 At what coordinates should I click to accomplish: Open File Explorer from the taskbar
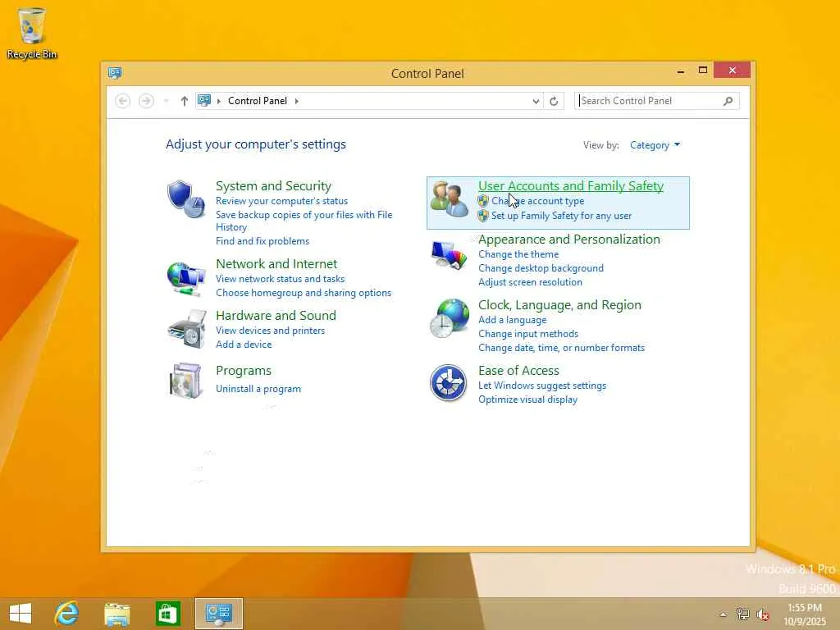coord(116,614)
